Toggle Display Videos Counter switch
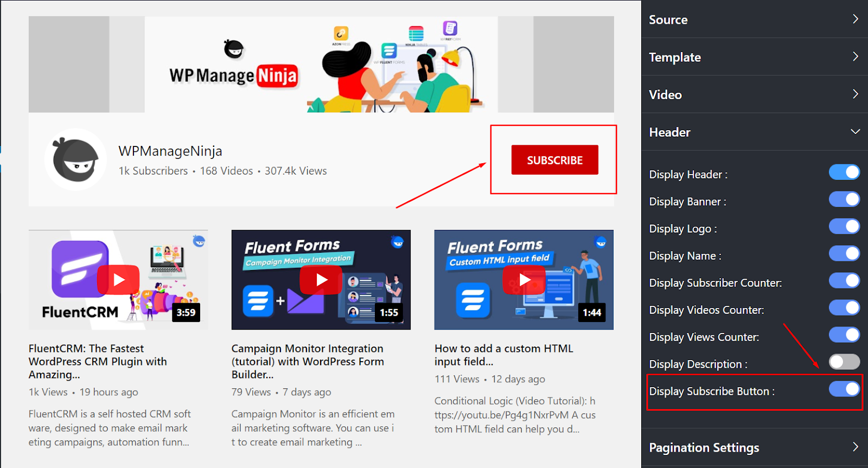This screenshot has height=468, width=868. [x=844, y=308]
